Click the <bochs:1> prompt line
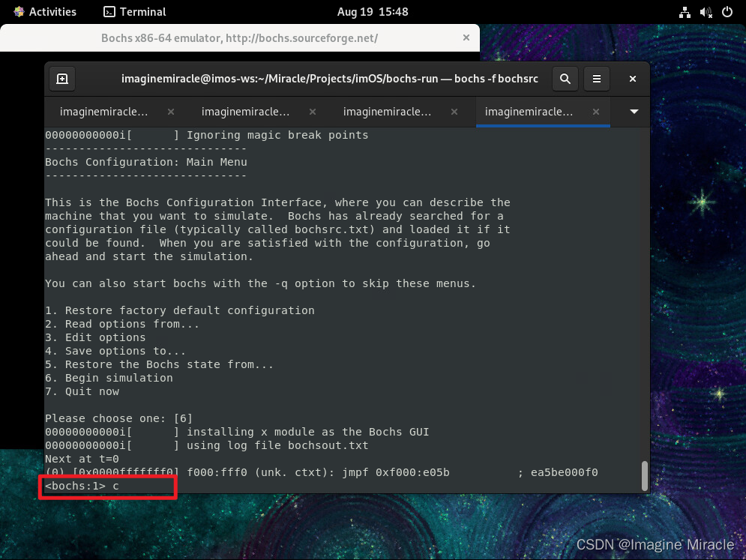This screenshot has width=746, height=560. click(x=82, y=486)
